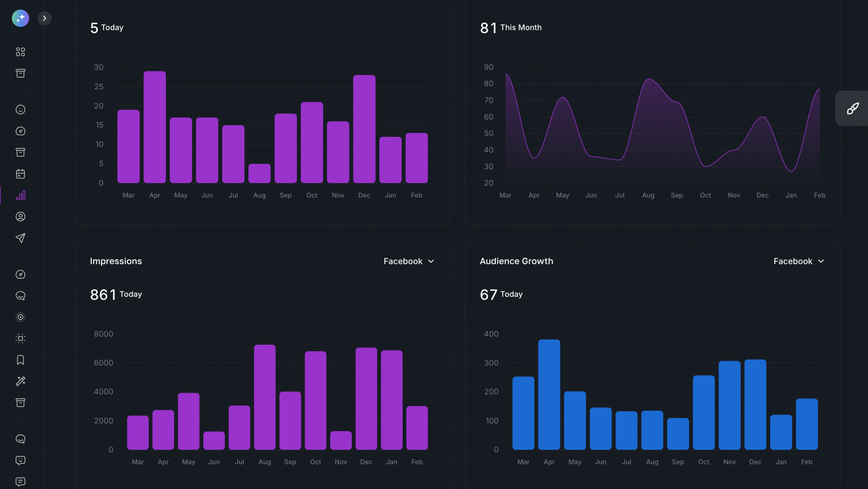Image resolution: width=868 pixels, height=489 pixels.
Task: Expand the sidebar with the chevron arrow
Action: [44, 18]
